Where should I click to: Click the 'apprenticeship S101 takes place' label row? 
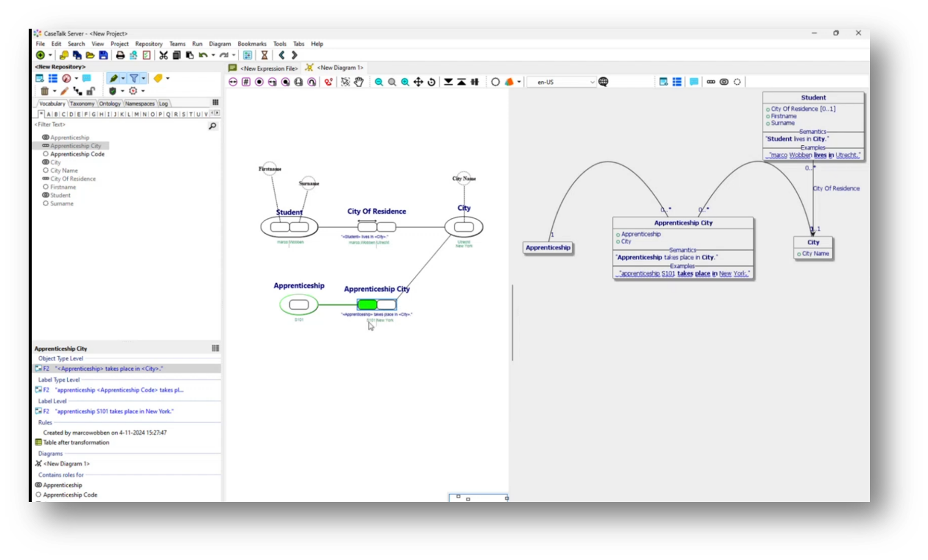pos(105,411)
